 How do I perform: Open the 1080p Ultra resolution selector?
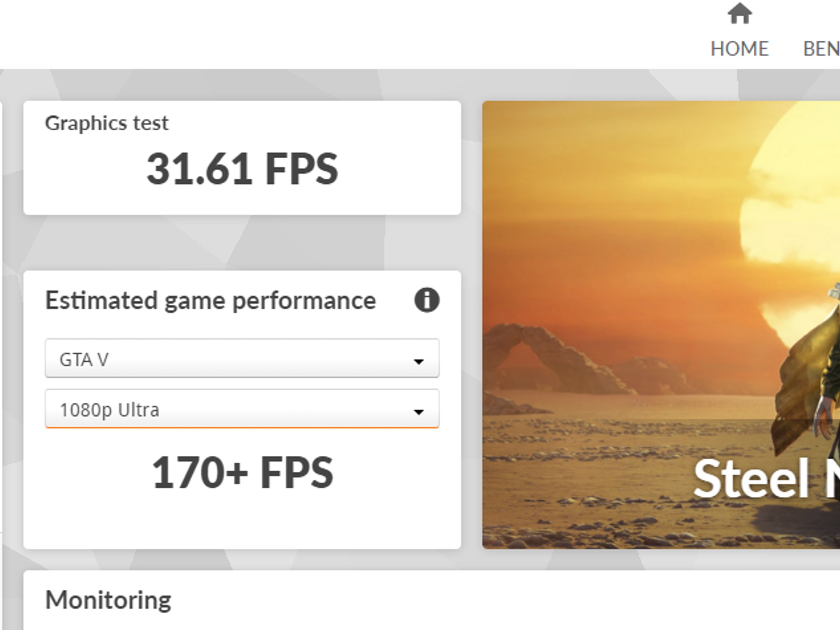tap(242, 409)
